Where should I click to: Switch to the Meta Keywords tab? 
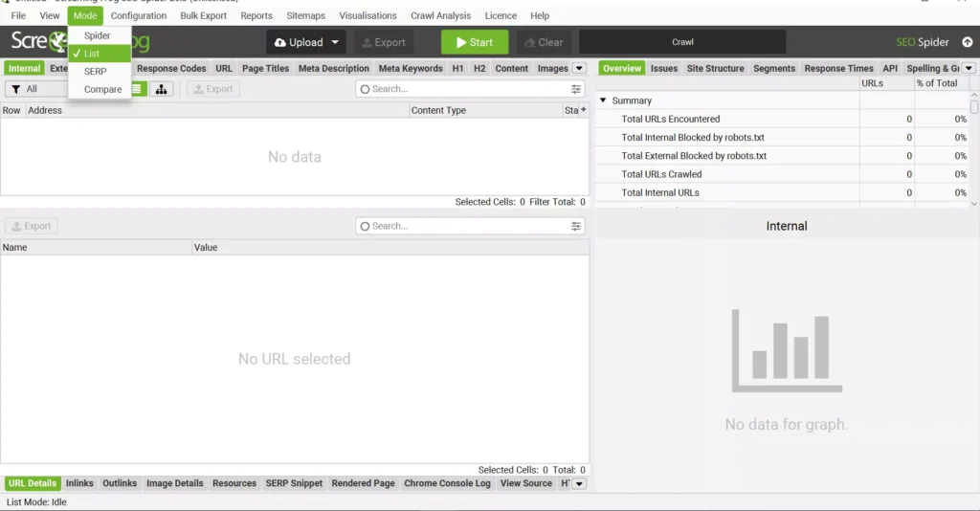pyautogui.click(x=411, y=68)
